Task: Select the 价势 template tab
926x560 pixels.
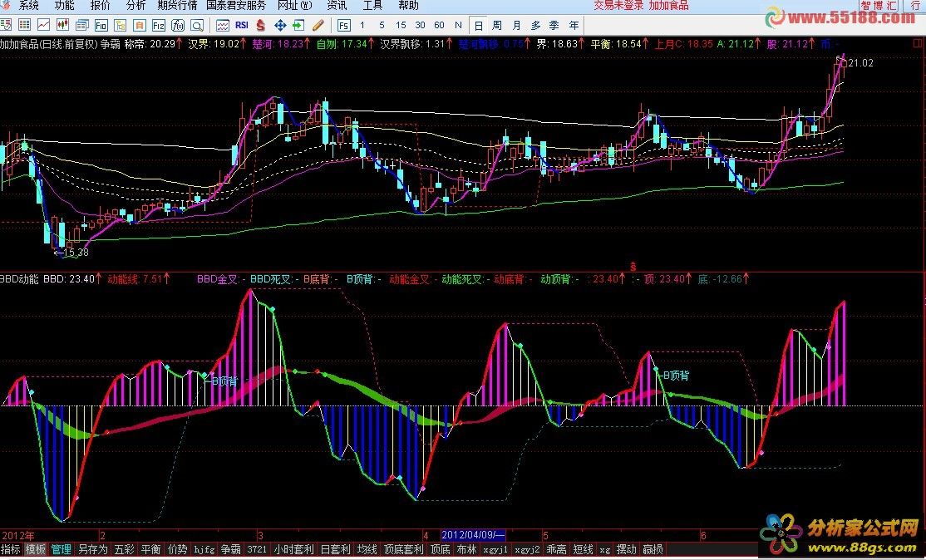Action: (178, 549)
